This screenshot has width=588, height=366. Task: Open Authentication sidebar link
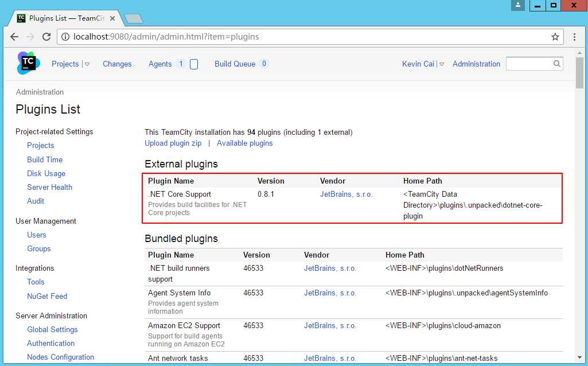coord(50,344)
